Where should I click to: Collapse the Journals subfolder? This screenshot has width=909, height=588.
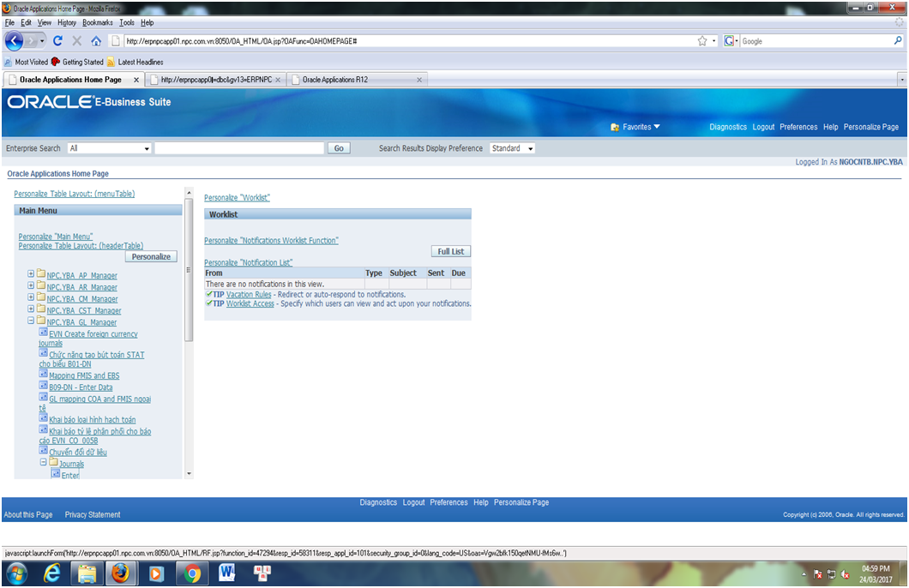[43, 462]
